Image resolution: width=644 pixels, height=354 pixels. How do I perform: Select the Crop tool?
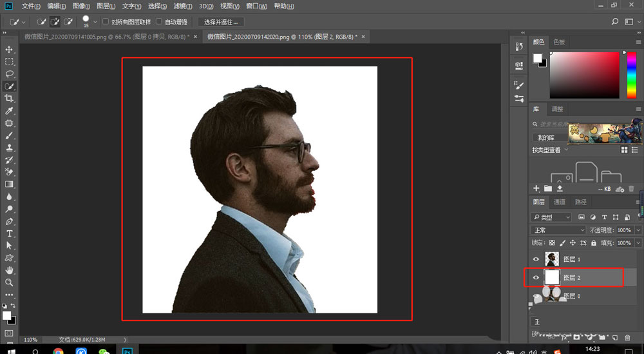coord(9,98)
